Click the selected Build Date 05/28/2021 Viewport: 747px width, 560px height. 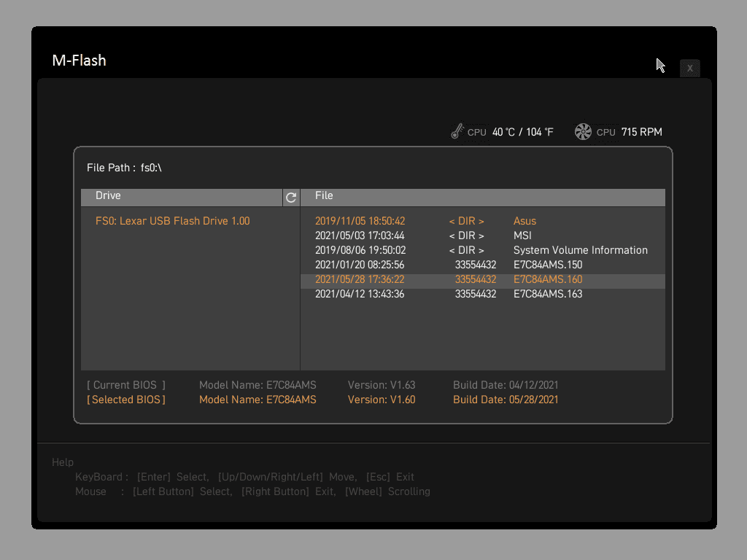click(x=506, y=400)
